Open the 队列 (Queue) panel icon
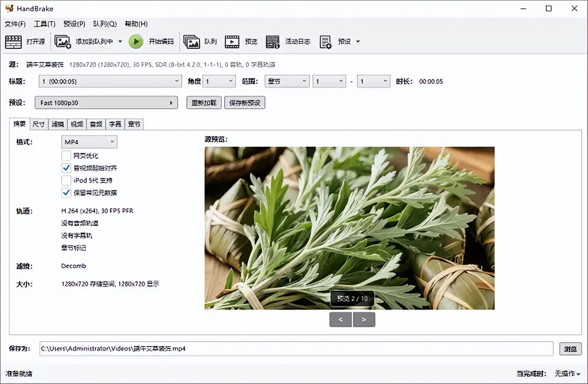 pyautogui.click(x=192, y=41)
